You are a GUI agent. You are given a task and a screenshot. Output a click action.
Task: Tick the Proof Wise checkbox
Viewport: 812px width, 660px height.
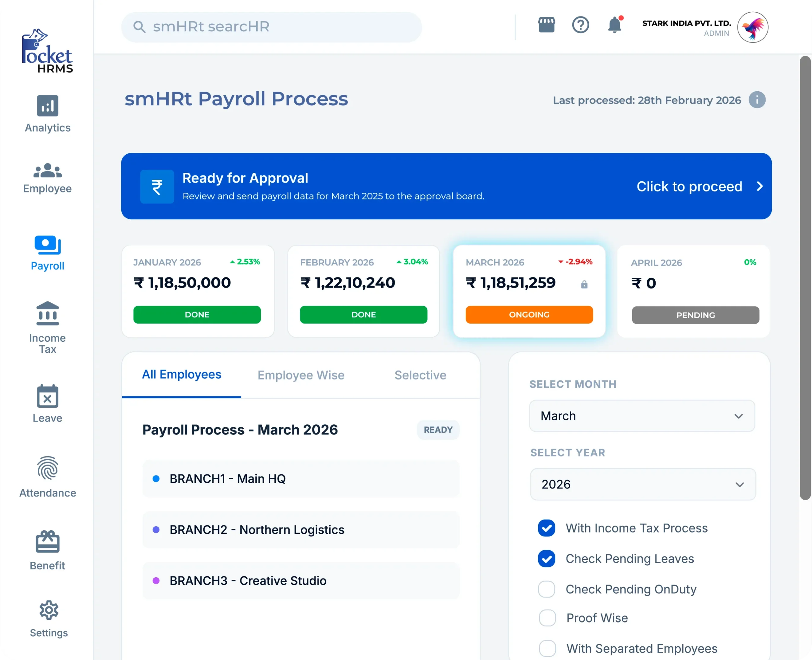[x=547, y=618]
